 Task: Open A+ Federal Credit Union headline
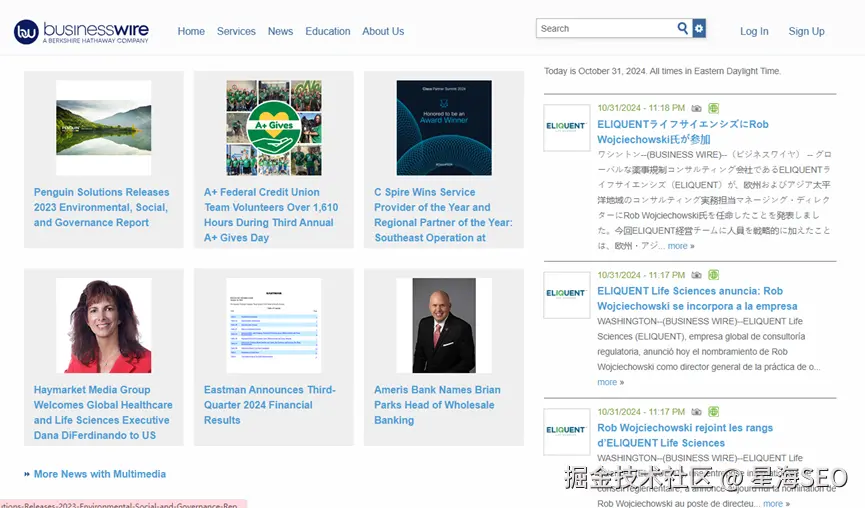click(x=271, y=215)
